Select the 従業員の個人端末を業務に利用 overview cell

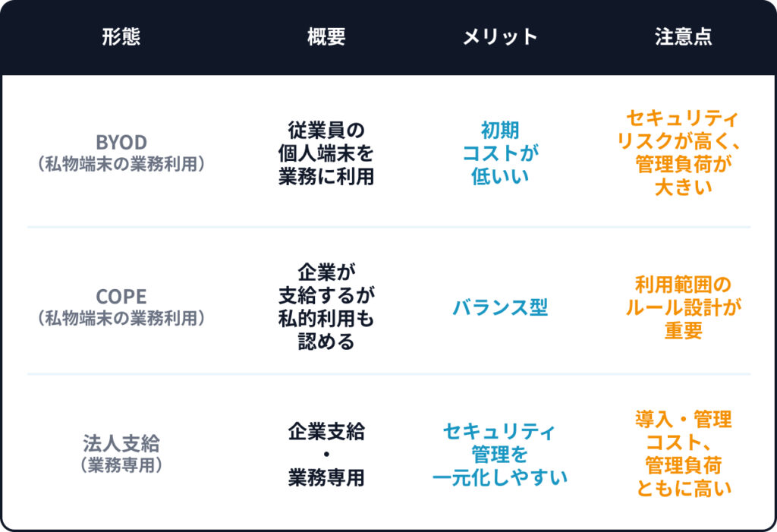(x=326, y=153)
